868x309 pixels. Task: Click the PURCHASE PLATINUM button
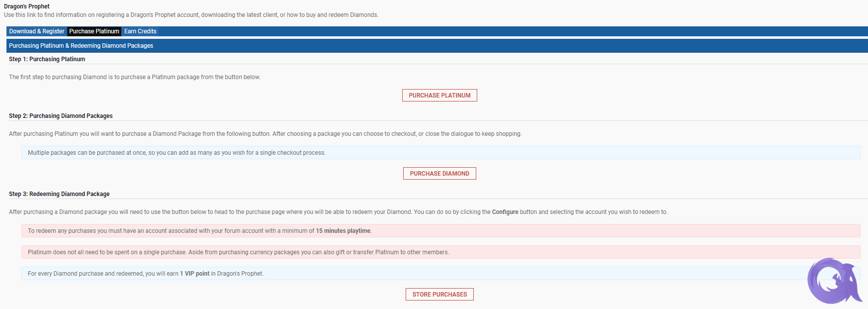coord(439,96)
